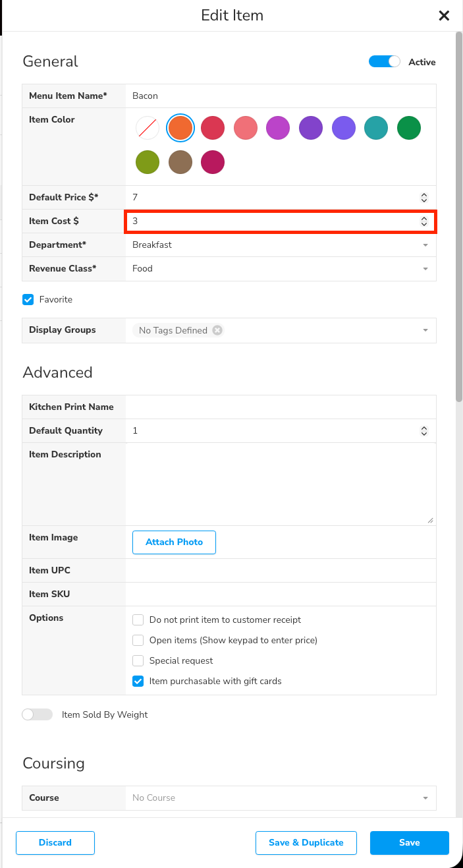The height and width of the screenshot is (868, 463).
Task: Click the Default Quantity stepper arrows
Action: [424, 431]
